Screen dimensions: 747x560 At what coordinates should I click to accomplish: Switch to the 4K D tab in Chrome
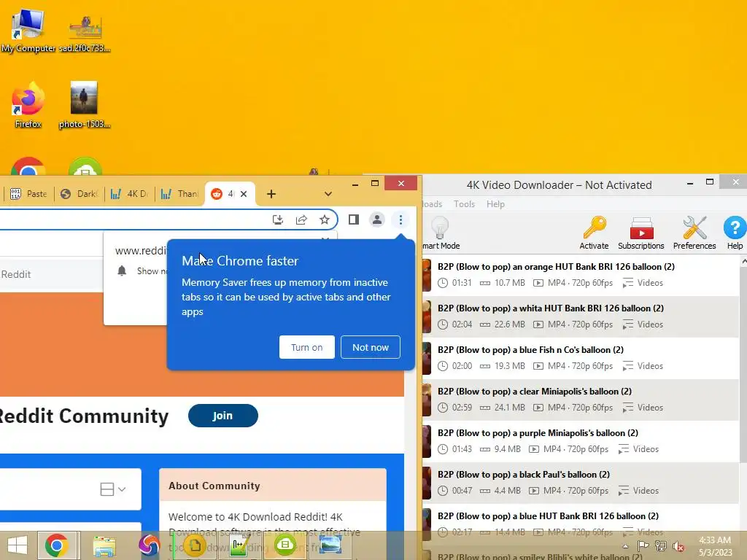pos(129,194)
